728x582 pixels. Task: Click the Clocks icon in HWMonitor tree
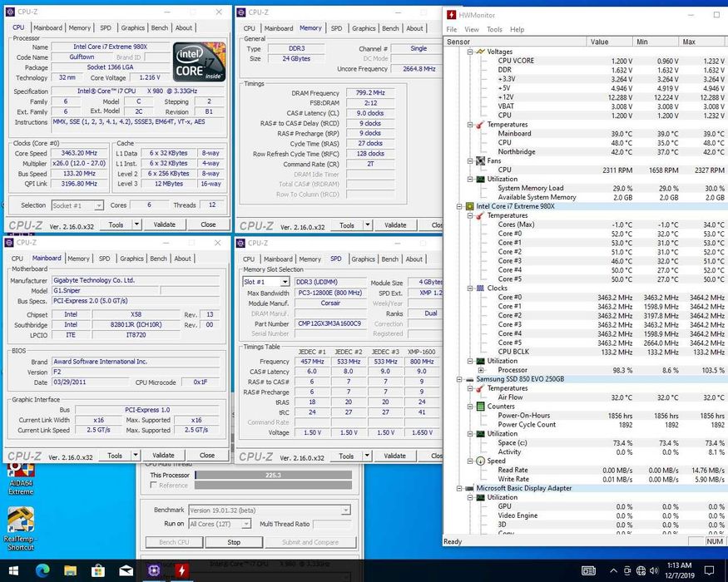click(x=481, y=289)
